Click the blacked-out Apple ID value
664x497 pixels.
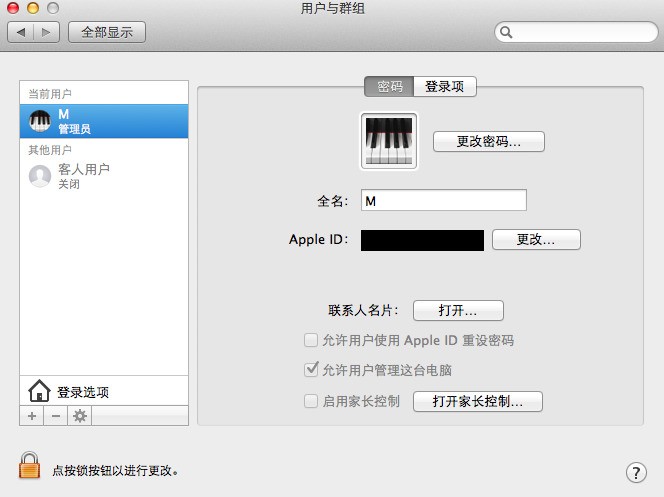point(422,240)
